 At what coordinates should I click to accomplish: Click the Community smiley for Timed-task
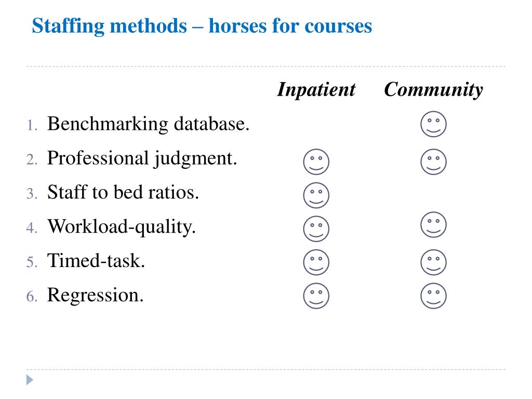pyautogui.click(x=433, y=262)
